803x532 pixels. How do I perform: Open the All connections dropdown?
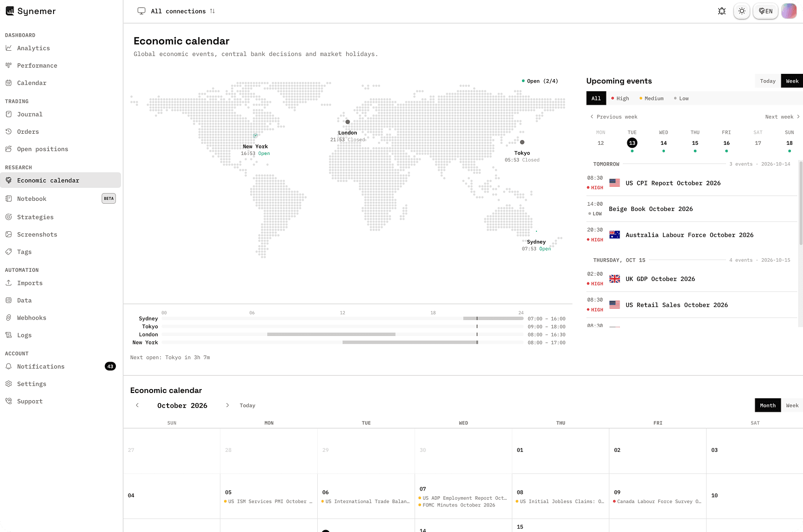pyautogui.click(x=176, y=11)
